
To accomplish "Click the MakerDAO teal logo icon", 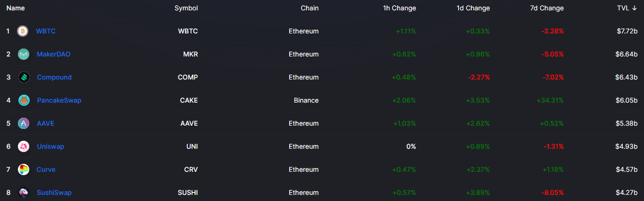I will 24,54.
